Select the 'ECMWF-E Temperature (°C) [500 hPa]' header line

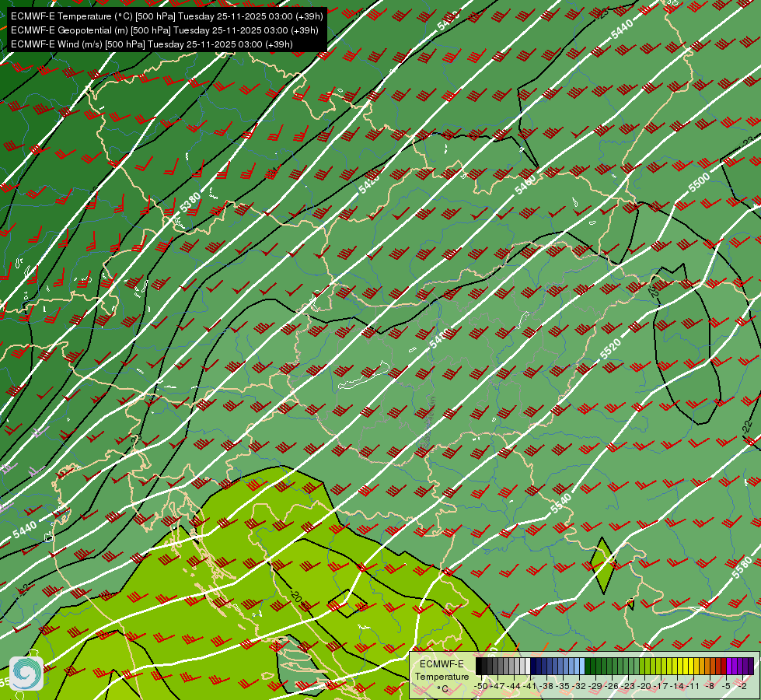tap(167, 16)
